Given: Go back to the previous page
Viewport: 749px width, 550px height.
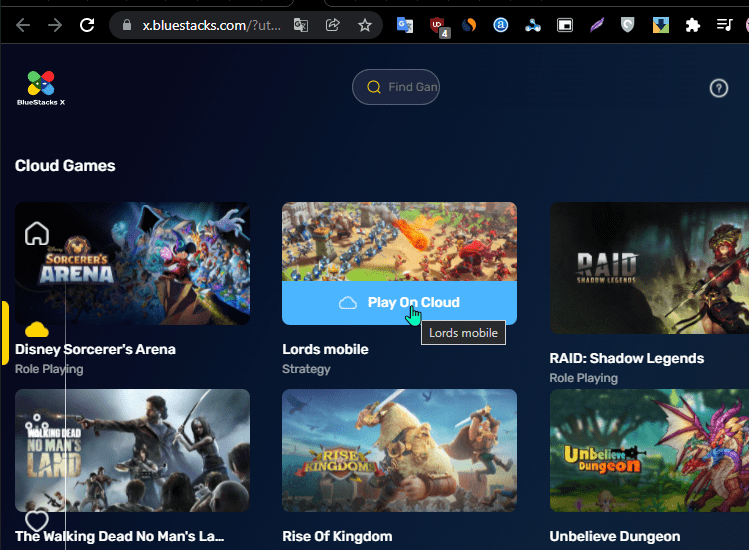Looking at the screenshot, I should pos(23,25).
